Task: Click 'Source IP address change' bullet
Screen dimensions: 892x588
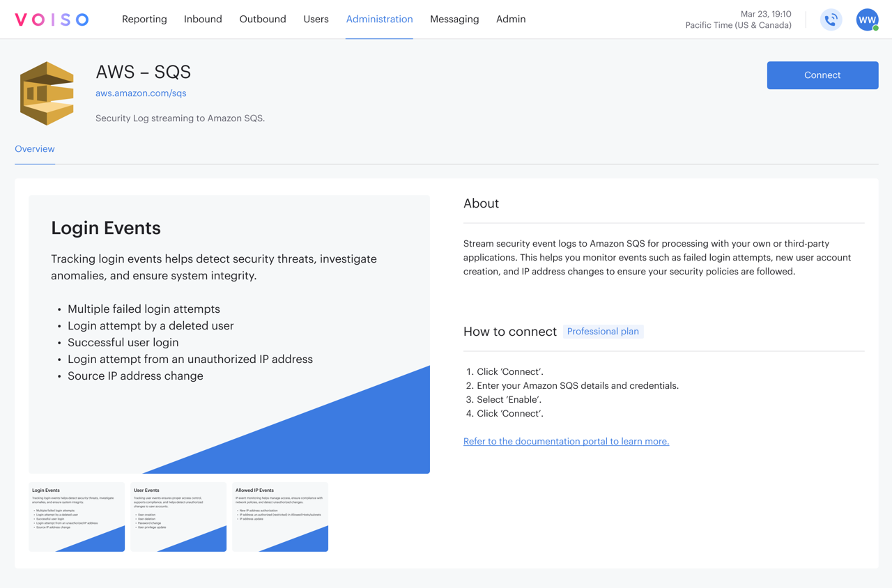Action: tap(135, 376)
